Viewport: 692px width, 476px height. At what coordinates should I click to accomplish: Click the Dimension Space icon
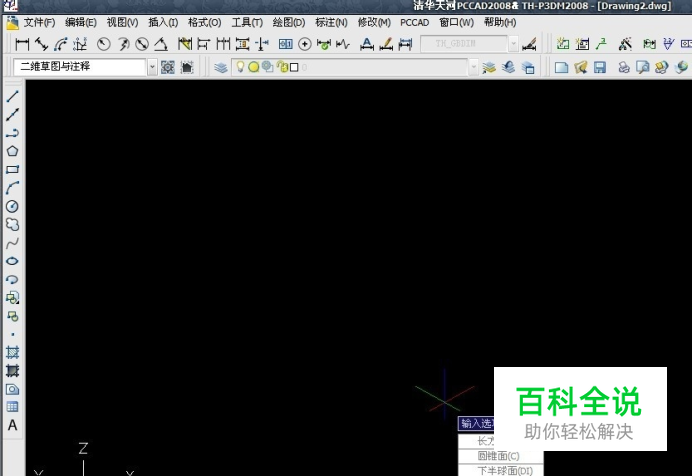point(242,44)
